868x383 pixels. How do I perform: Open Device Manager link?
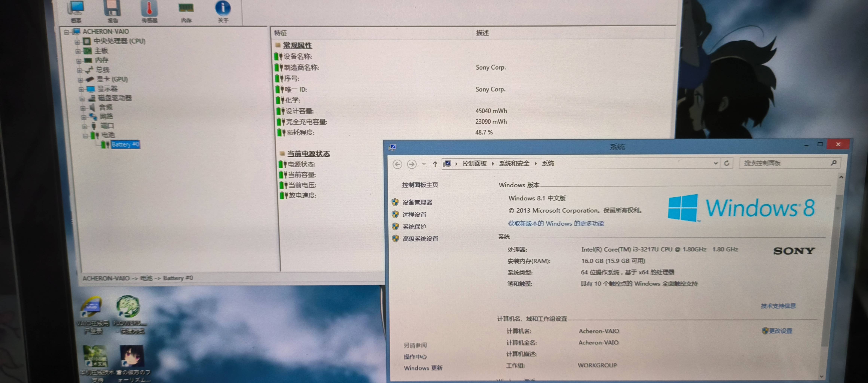pos(417,203)
